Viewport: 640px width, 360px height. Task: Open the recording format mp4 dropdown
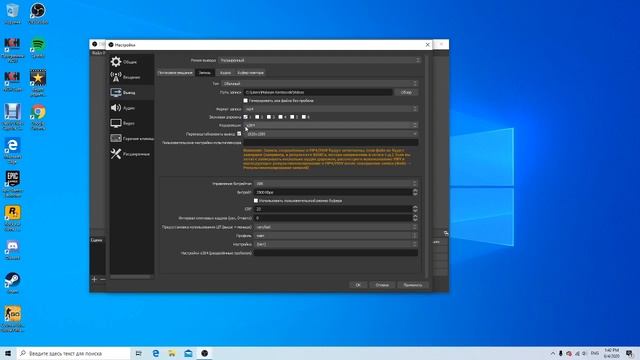[331, 109]
